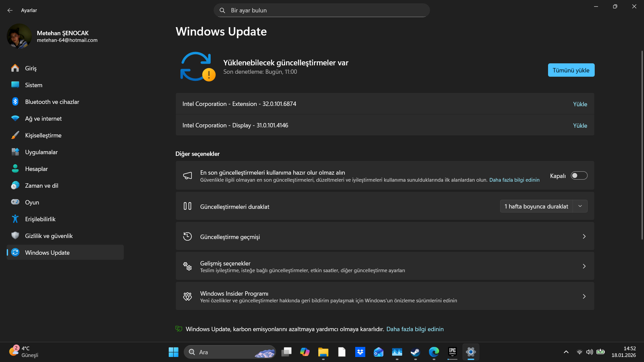Click the settings page vertical scrollbar
This screenshot has width=644, height=362.
pyautogui.click(x=642, y=145)
